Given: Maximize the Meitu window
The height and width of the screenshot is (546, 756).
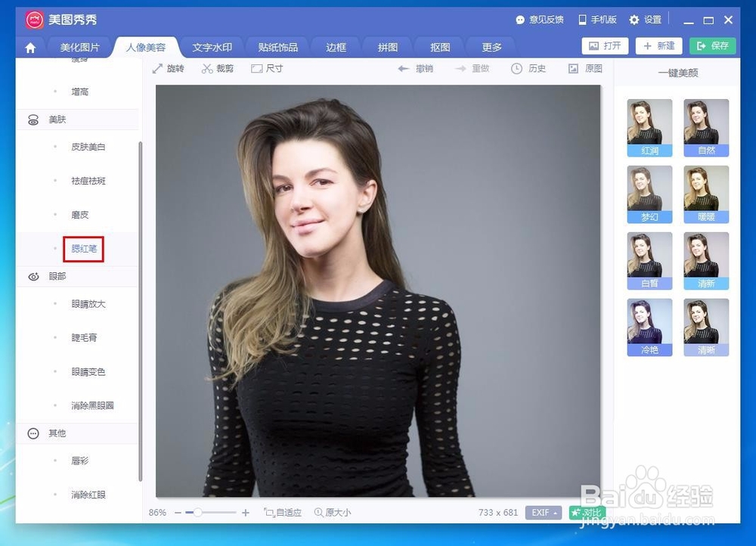Looking at the screenshot, I should (x=708, y=20).
